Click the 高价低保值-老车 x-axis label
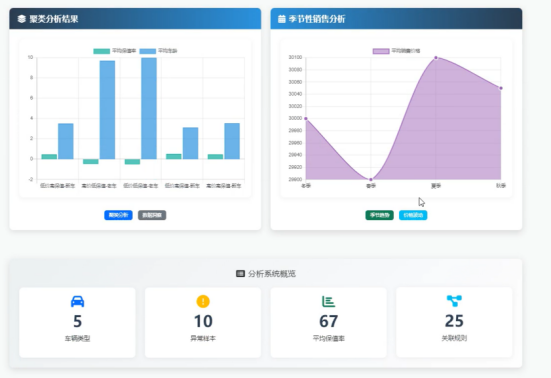 99,185
